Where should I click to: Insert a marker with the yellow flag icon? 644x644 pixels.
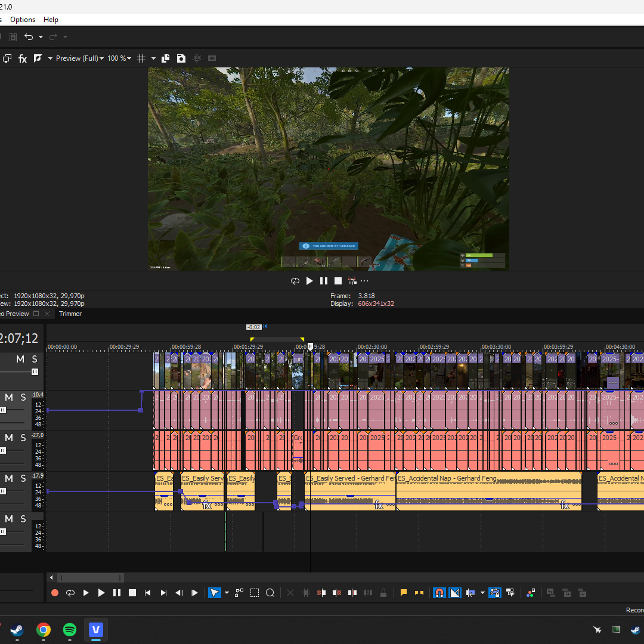(x=403, y=593)
